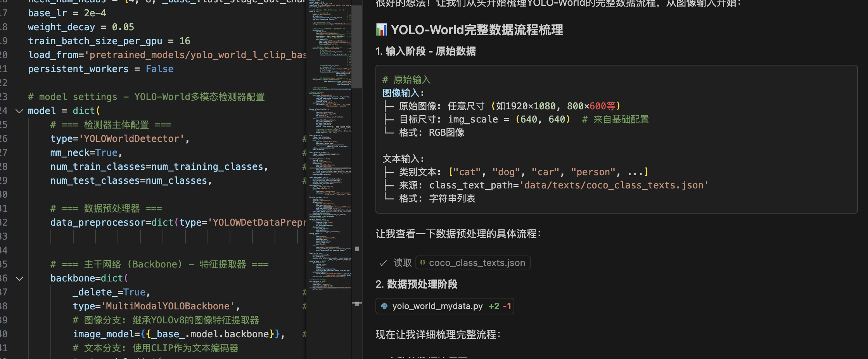Click type='MultiModalYOLOBackbone' line

coord(156,306)
